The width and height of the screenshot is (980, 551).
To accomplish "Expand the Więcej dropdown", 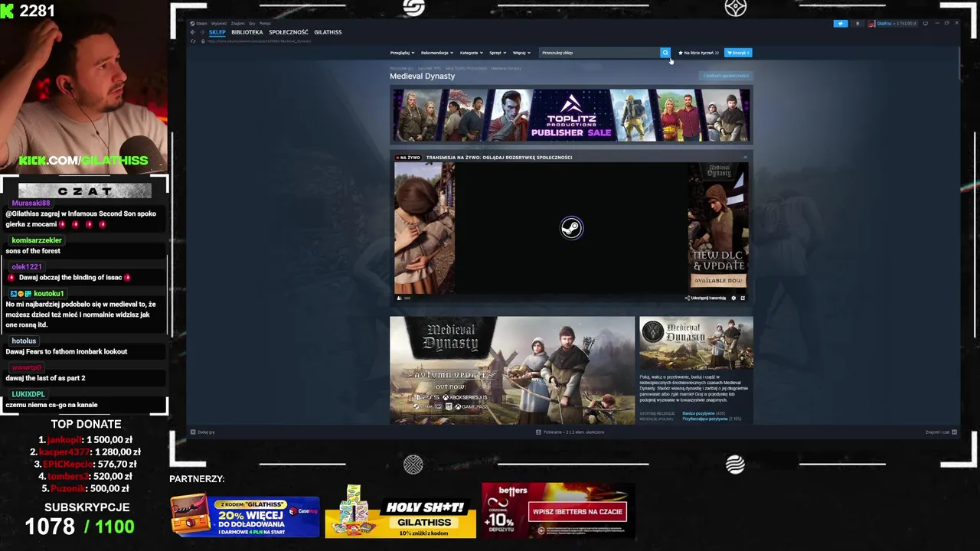I will pos(521,53).
